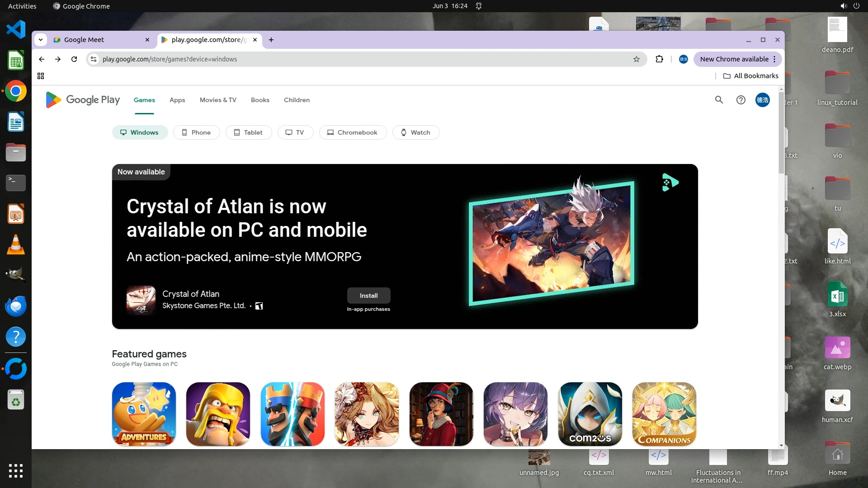Select the Chromebook device filter chip
The height and width of the screenshot is (488, 868).
352,132
